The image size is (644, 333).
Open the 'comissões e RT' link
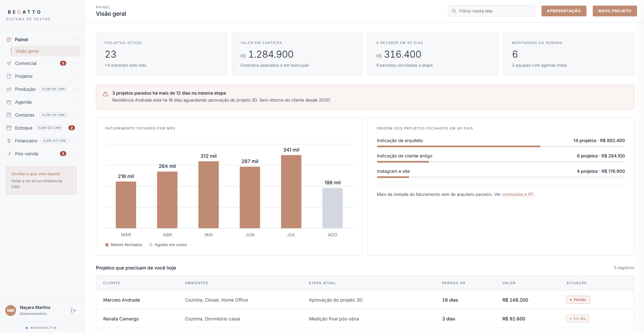click(x=518, y=195)
